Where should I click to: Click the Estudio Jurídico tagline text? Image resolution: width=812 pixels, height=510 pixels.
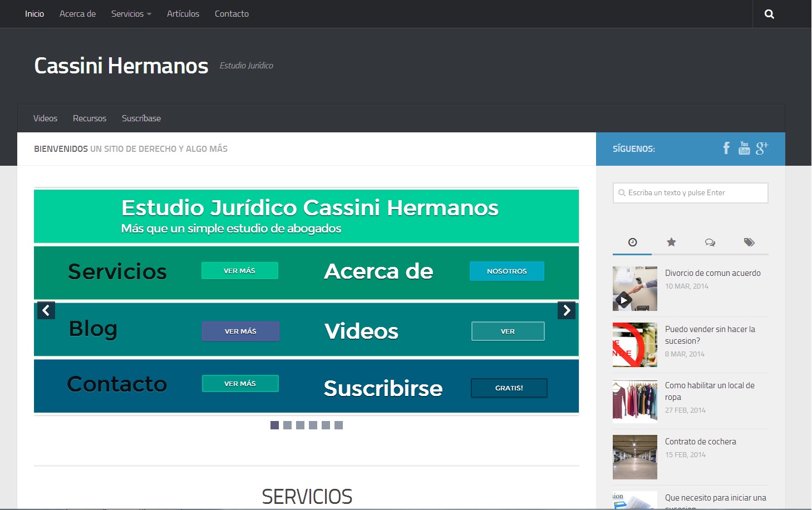click(x=247, y=66)
